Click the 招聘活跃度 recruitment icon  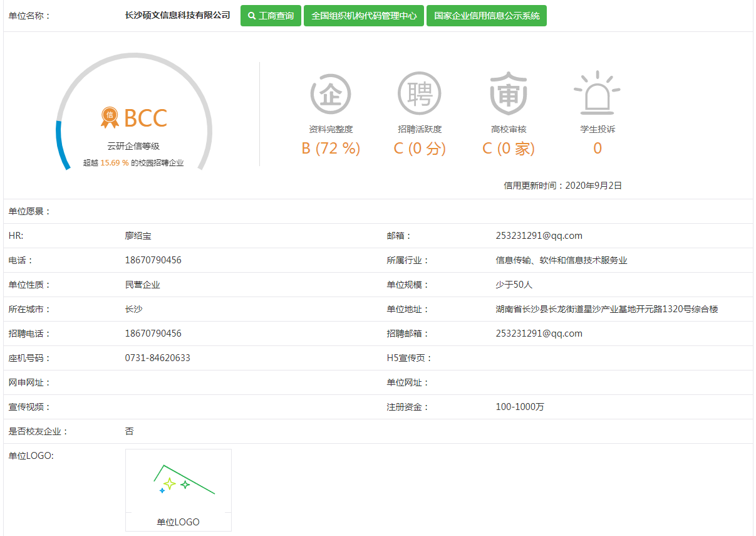(x=419, y=94)
